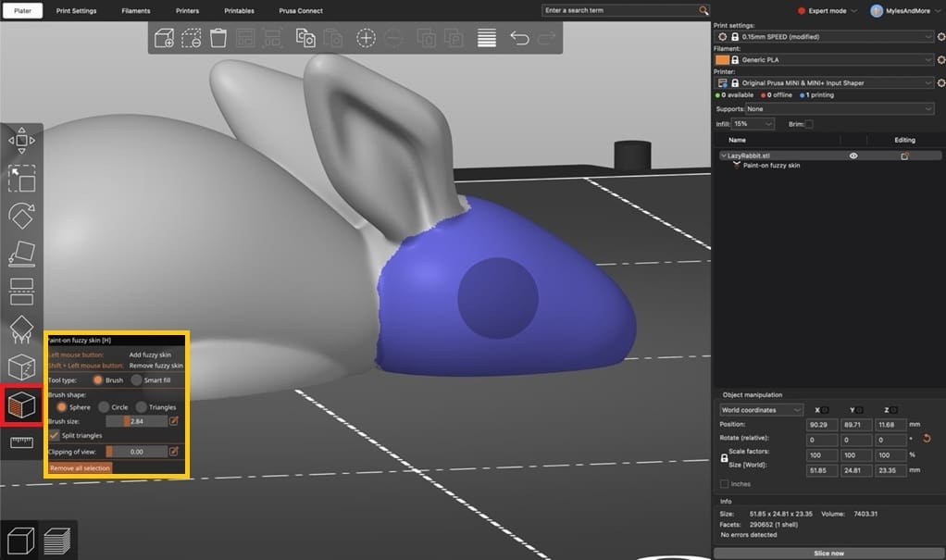Screen dimensions: 946x560
Task: Open the Printers tab
Action: [187, 11]
